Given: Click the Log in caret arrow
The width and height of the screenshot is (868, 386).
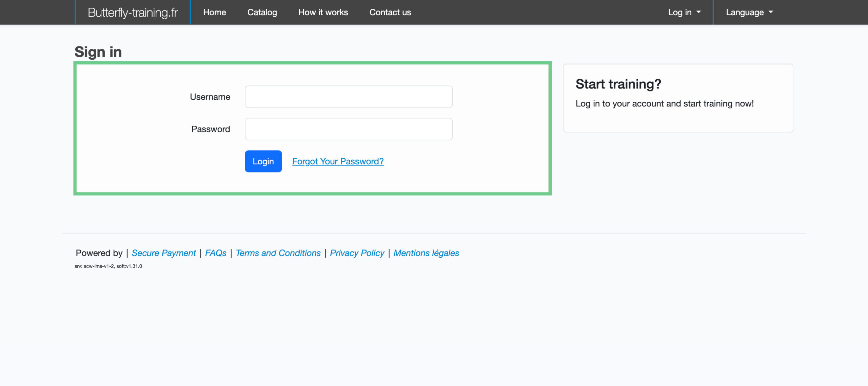Looking at the screenshot, I should point(698,12).
